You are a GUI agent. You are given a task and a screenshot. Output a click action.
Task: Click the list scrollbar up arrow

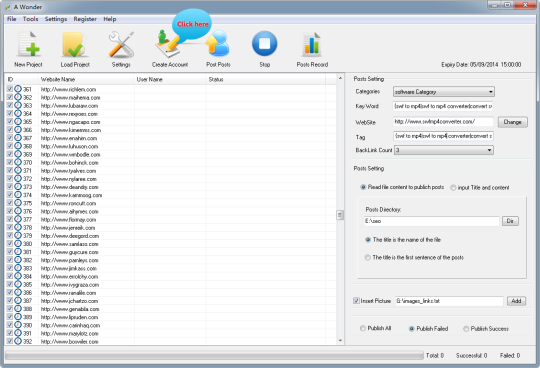pos(340,78)
